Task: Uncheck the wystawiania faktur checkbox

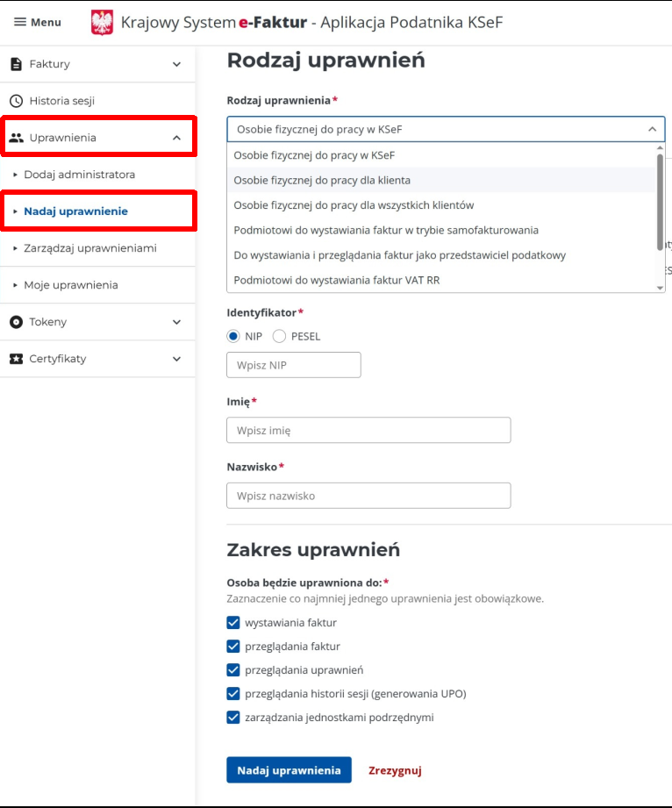Action: (233, 623)
